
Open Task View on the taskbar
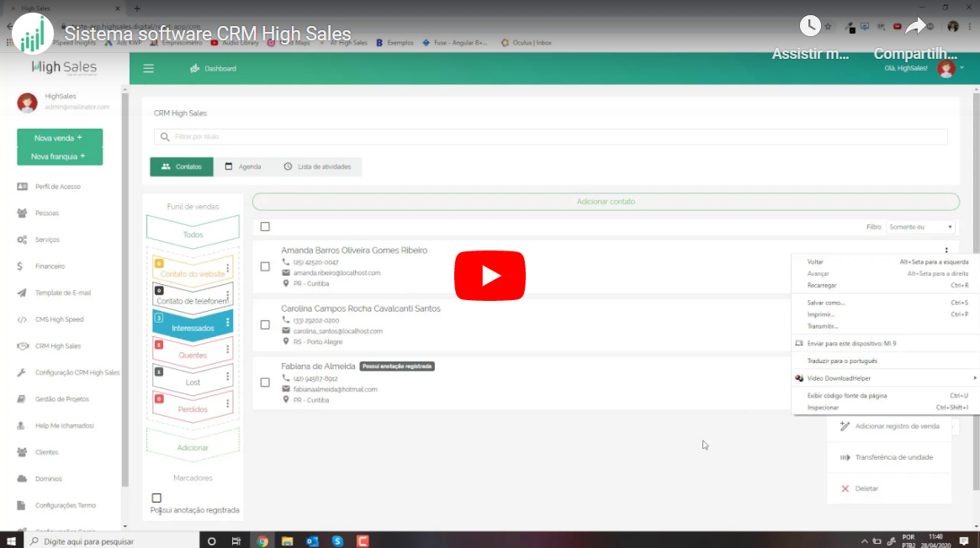(x=236, y=541)
